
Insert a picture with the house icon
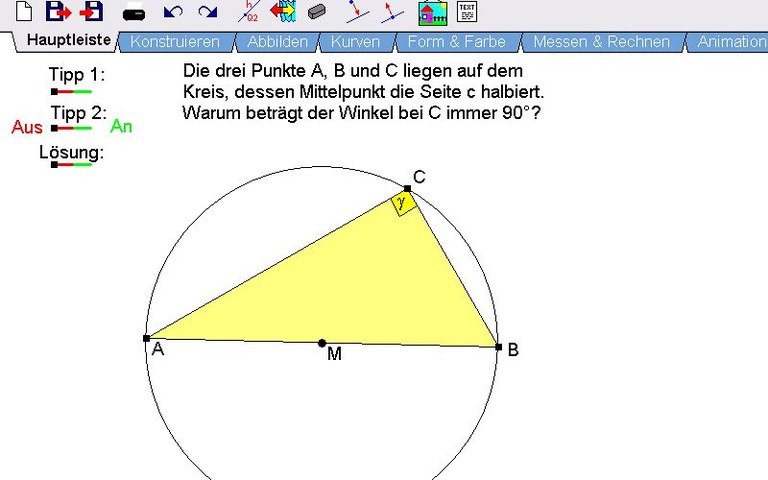click(x=433, y=13)
